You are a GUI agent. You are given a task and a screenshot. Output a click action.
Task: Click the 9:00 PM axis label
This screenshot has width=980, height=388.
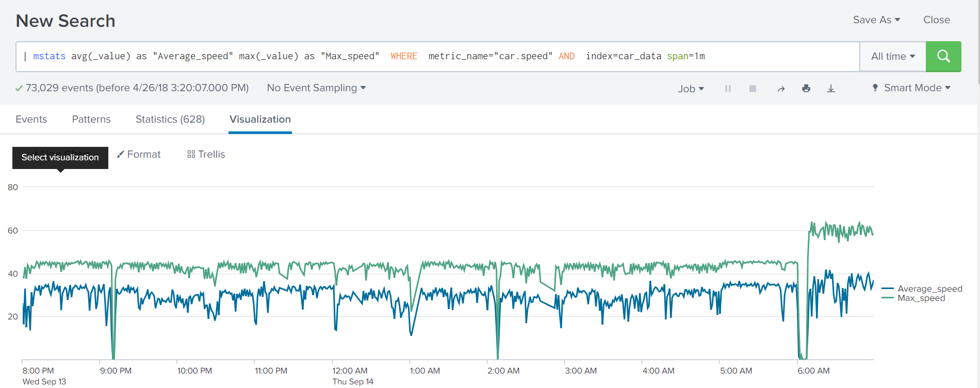116,370
